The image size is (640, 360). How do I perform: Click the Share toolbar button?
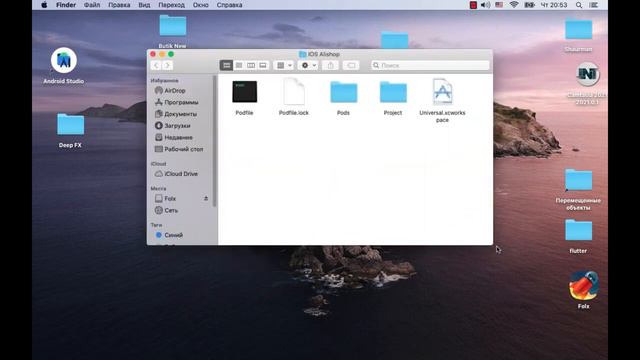(331, 65)
